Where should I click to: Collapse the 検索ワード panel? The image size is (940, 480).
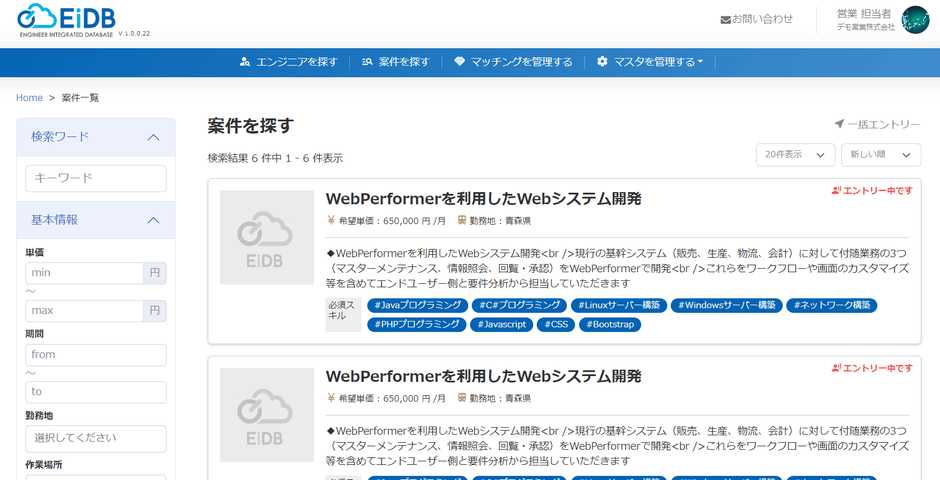coord(153,137)
